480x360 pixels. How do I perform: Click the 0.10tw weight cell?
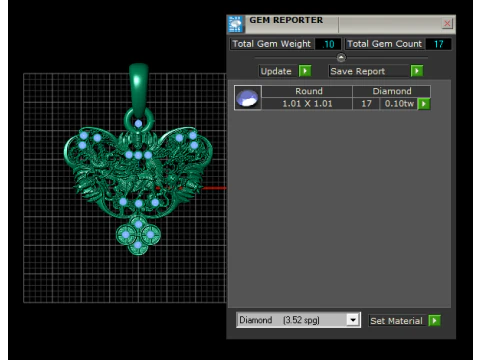coord(399,104)
